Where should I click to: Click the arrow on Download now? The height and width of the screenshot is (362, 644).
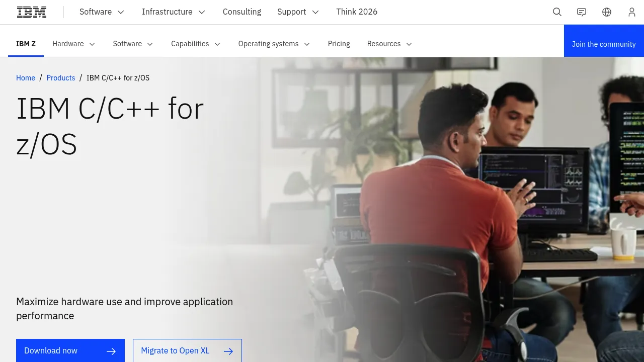[x=111, y=351]
